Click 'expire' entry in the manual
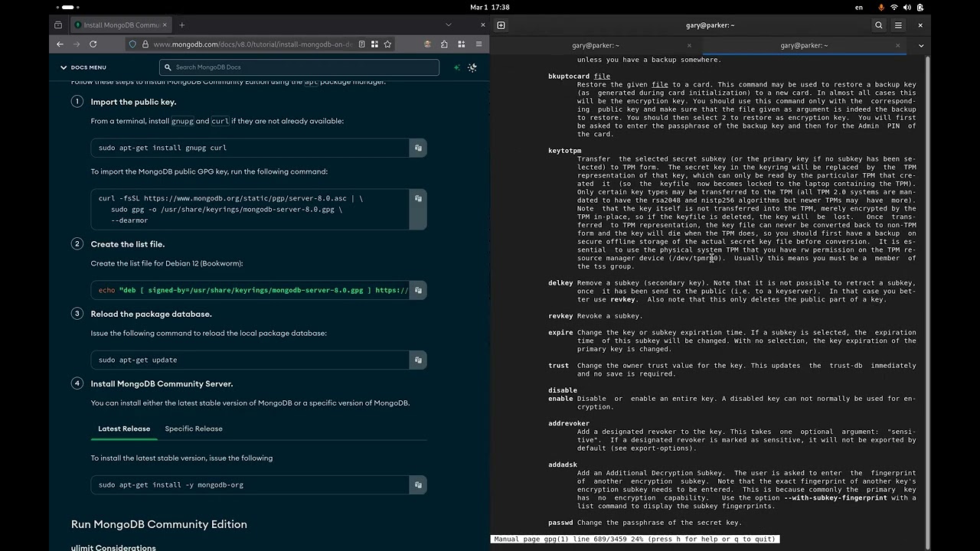The width and height of the screenshot is (980, 551). click(560, 333)
